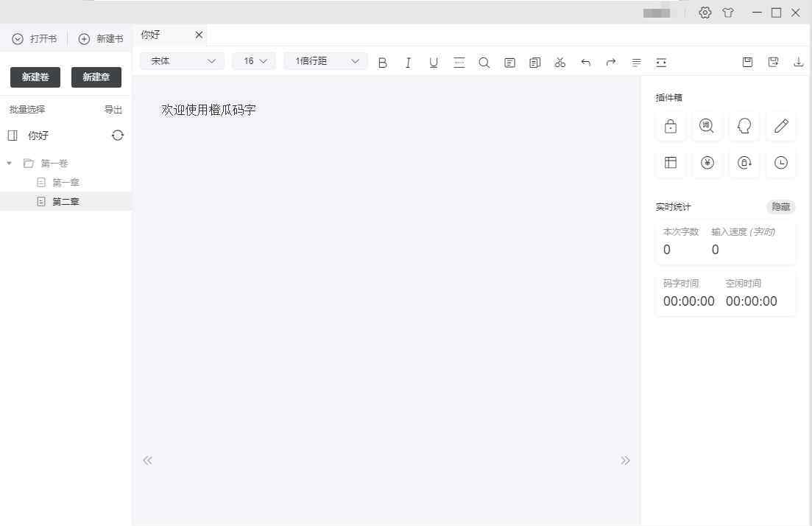Open search with the toolbar magnifier icon
Image resolution: width=812 pixels, height=526 pixels.
[x=484, y=63]
